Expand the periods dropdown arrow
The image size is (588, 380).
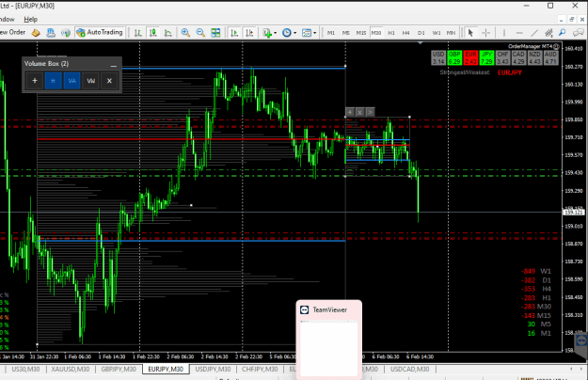(x=294, y=33)
